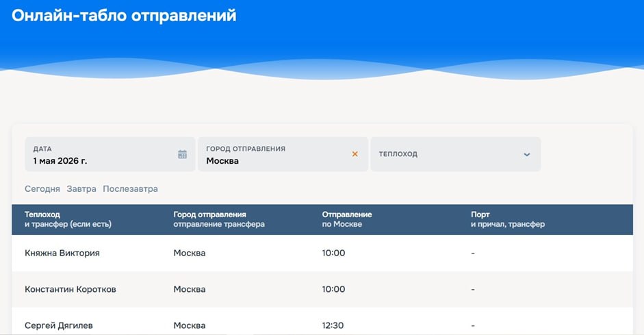Select the Завтра quick date link
Screen dimensions: 644x335
(81, 188)
